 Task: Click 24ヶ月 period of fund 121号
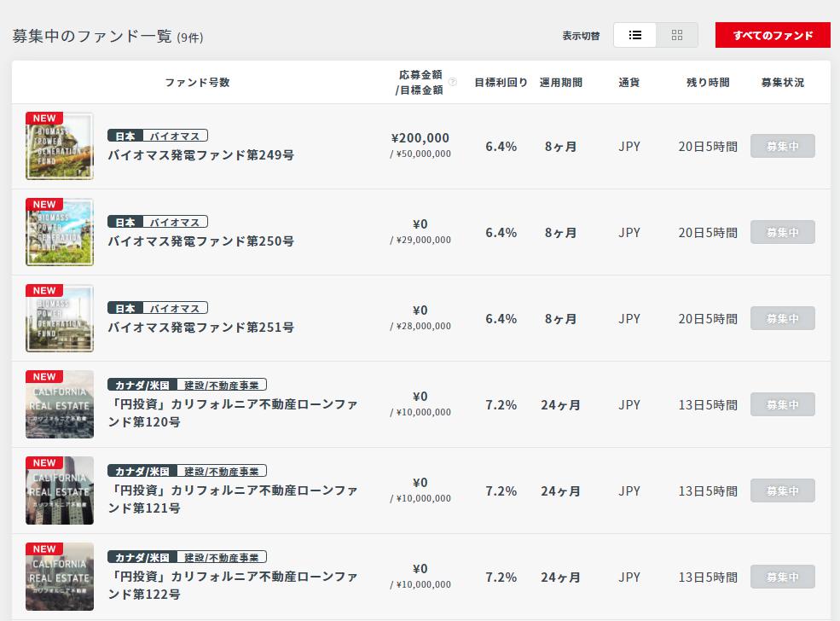coord(560,491)
